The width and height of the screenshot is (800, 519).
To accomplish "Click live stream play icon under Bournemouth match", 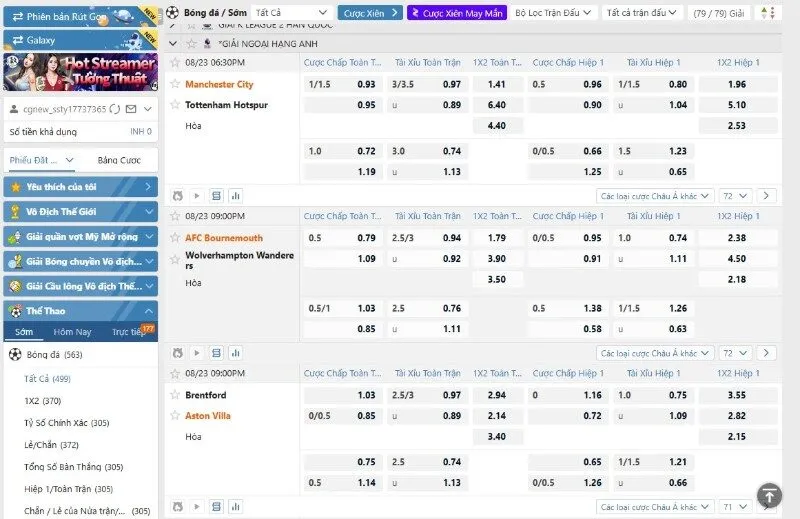I will click(x=197, y=353).
